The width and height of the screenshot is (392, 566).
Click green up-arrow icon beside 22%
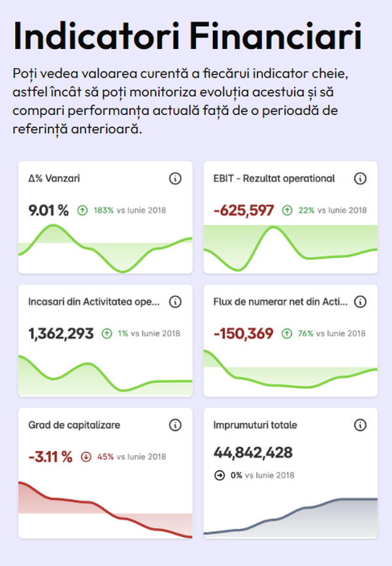click(287, 210)
